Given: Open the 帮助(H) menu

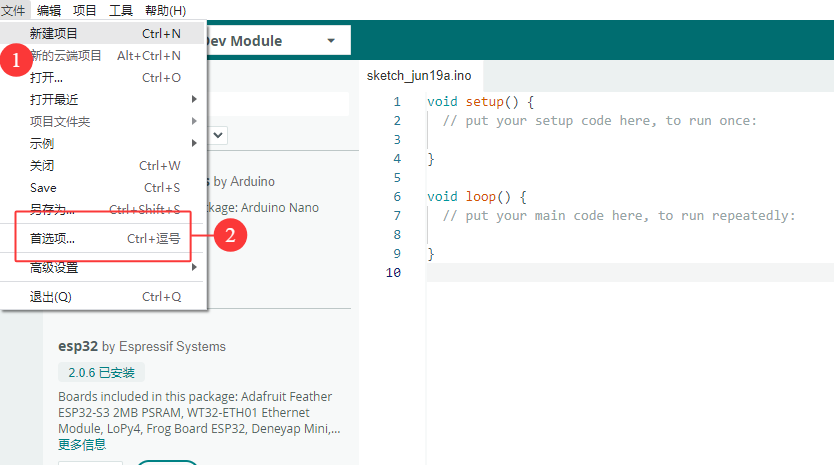Looking at the screenshot, I should (165, 10).
